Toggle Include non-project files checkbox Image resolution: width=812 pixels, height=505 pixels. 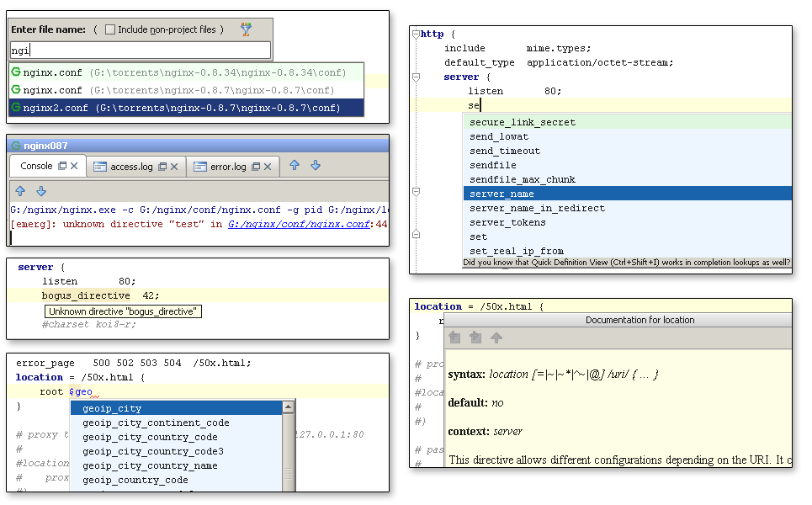[109, 29]
